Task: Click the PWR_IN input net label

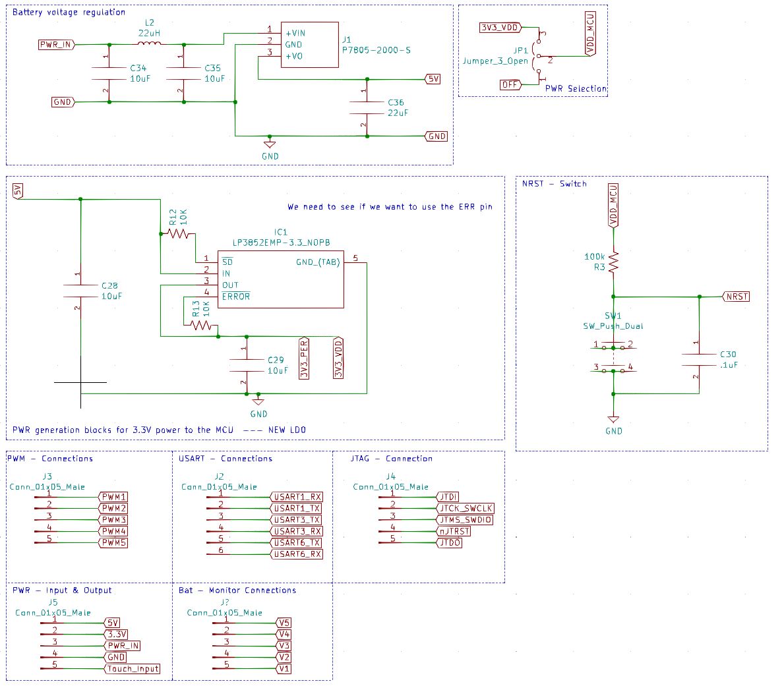Action: 56,45
